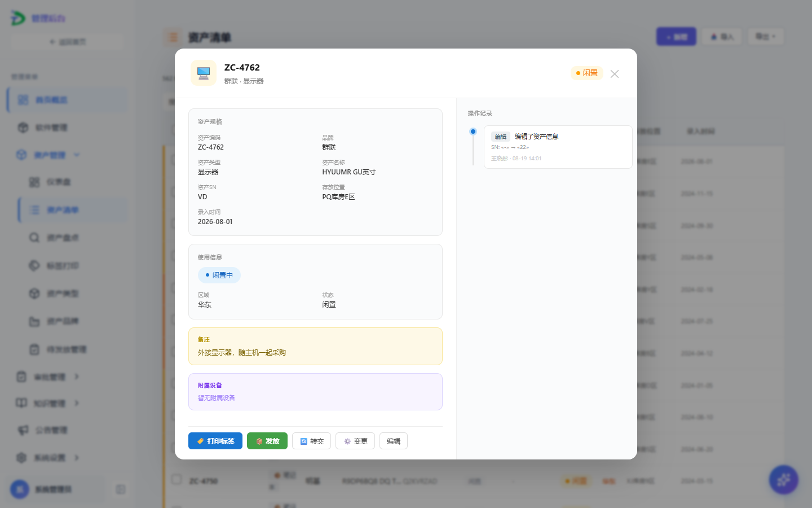Click the 编辑 button at dialog bottom
812x508 pixels.
click(394, 441)
